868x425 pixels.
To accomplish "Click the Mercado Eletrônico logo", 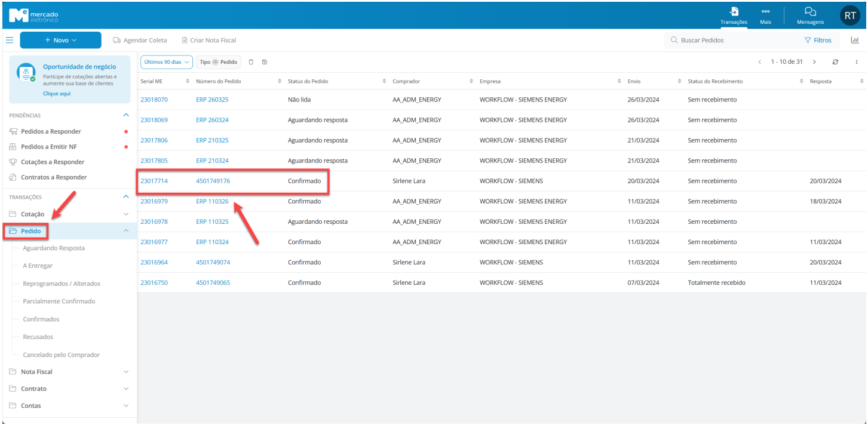I will (34, 16).
